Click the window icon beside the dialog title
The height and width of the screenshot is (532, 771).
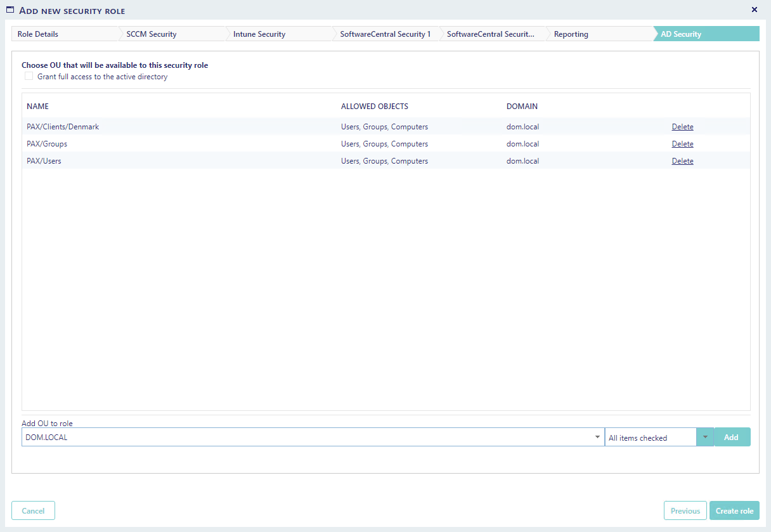(x=10, y=10)
